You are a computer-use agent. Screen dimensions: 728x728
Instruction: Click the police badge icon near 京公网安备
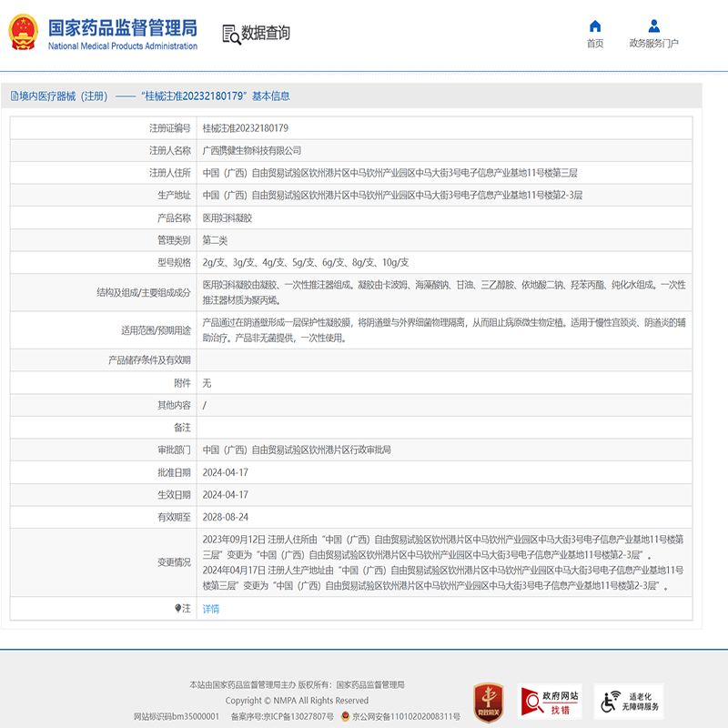click(x=345, y=716)
